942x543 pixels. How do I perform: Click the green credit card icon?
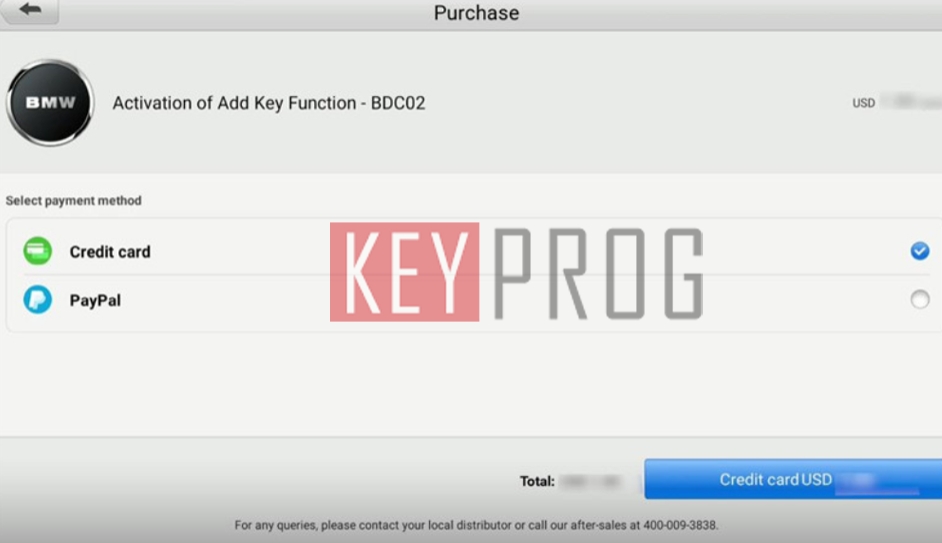(x=37, y=251)
